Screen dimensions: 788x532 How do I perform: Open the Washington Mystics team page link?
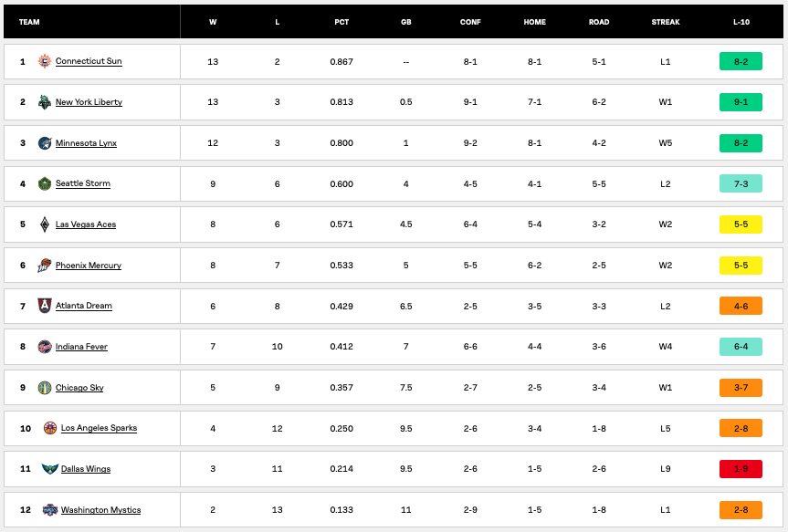point(100,510)
